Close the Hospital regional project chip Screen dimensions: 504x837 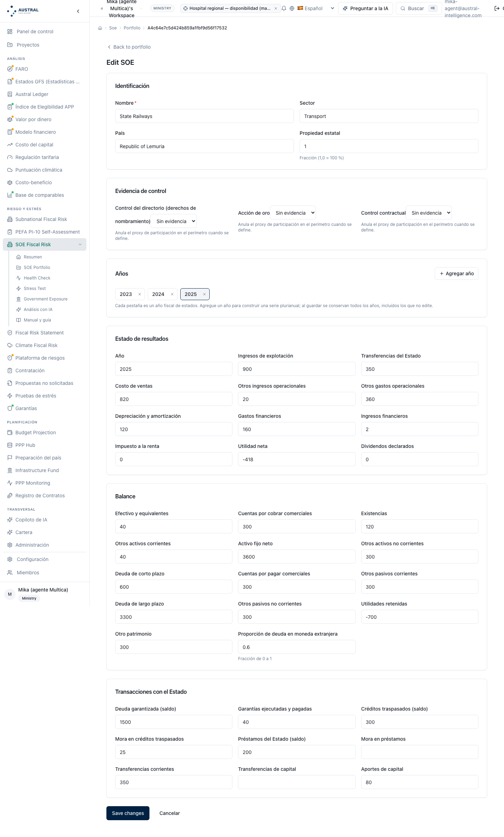click(x=276, y=8)
